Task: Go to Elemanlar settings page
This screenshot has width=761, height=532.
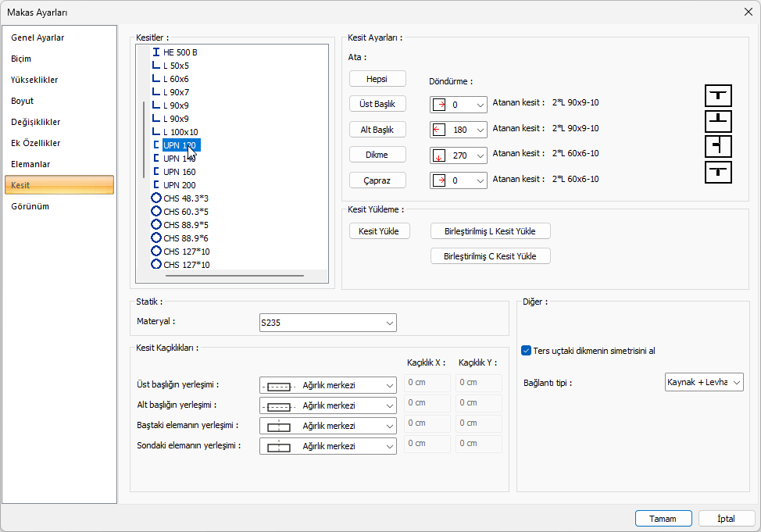Action: [x=30, y=164]
